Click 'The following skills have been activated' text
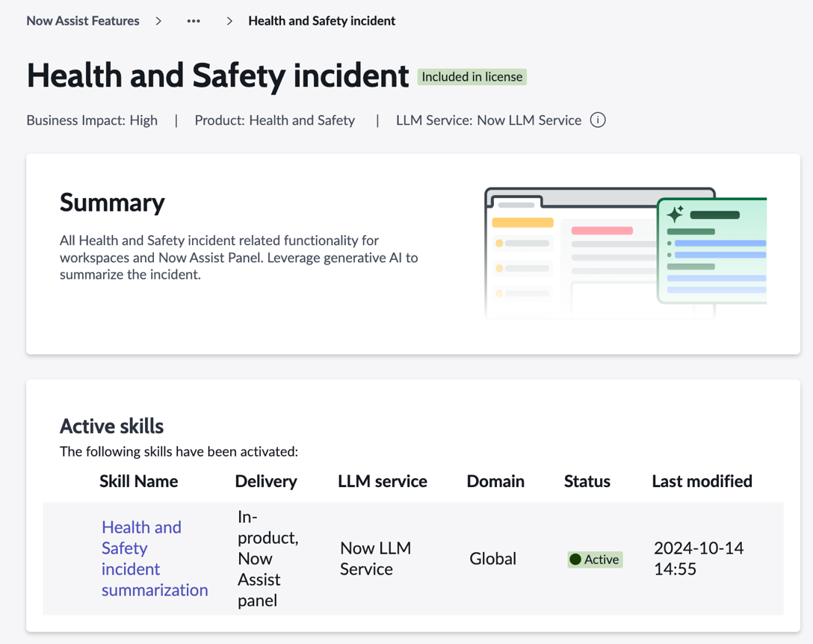813x644 pixels. pos(179,452)
